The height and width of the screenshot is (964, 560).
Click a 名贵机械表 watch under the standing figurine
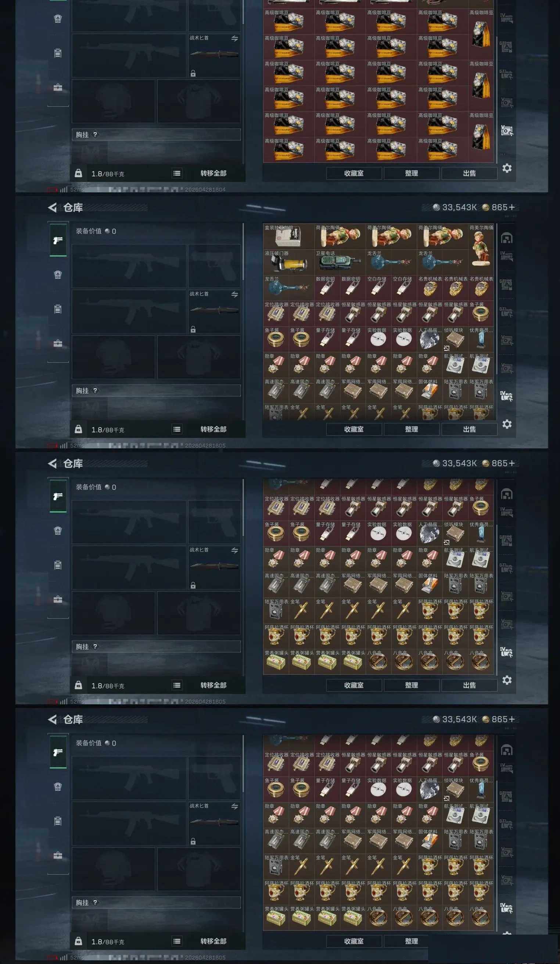coord(481,288)
